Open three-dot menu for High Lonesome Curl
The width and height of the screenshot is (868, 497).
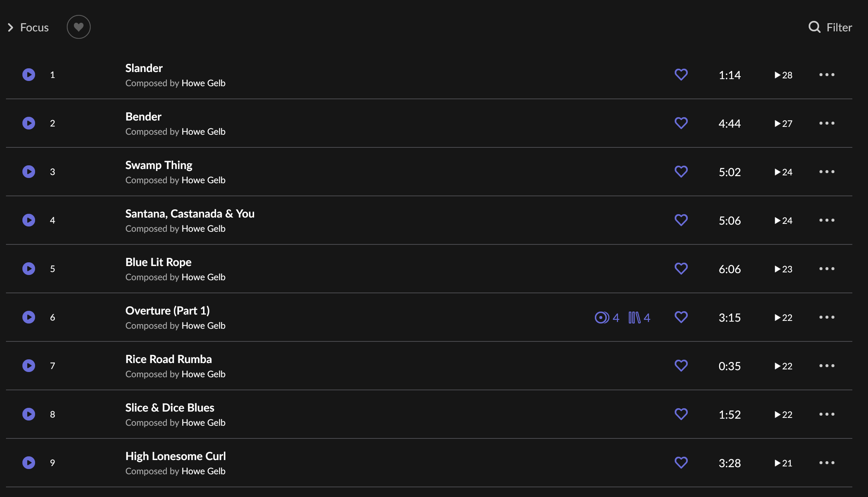(827, 463)
